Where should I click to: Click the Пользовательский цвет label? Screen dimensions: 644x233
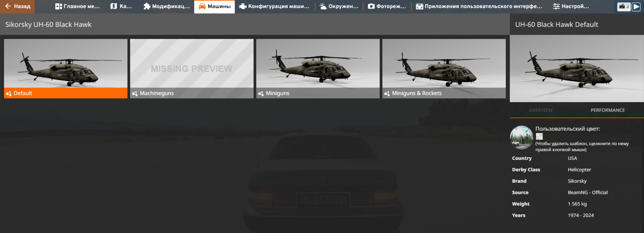(x=568, y=129)
